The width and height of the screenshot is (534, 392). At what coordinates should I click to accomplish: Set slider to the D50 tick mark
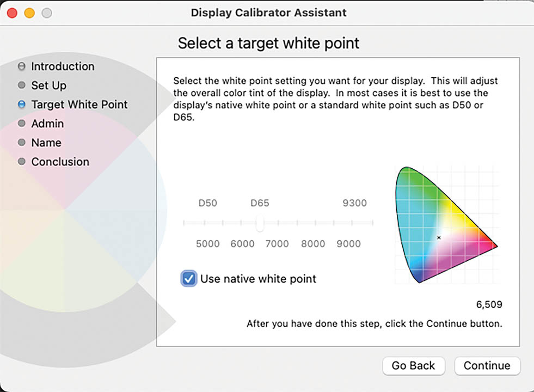click(204, 223)
